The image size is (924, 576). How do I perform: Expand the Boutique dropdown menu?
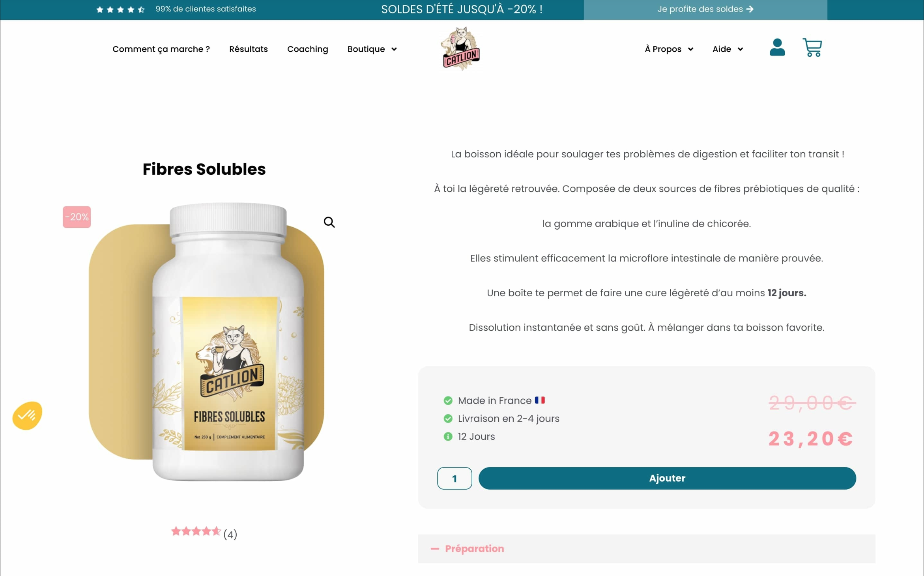[372, 49]
